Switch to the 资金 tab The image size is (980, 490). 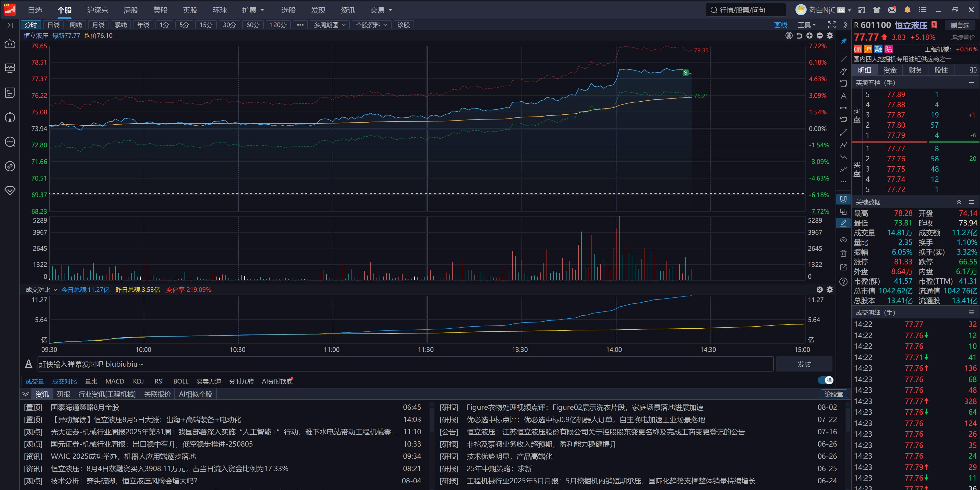click(x=890, y=70)
